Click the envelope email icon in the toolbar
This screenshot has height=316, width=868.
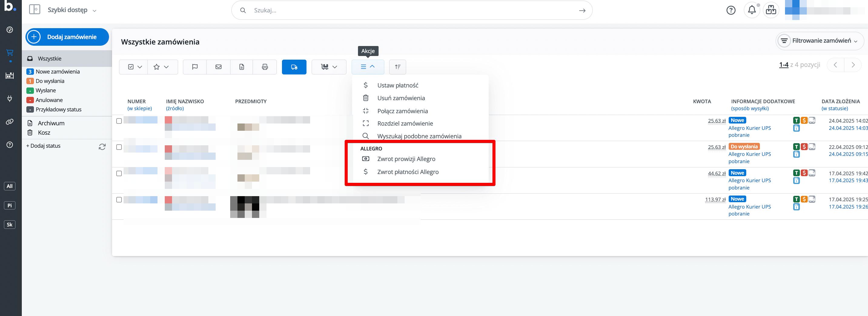[x=218, y=67]
